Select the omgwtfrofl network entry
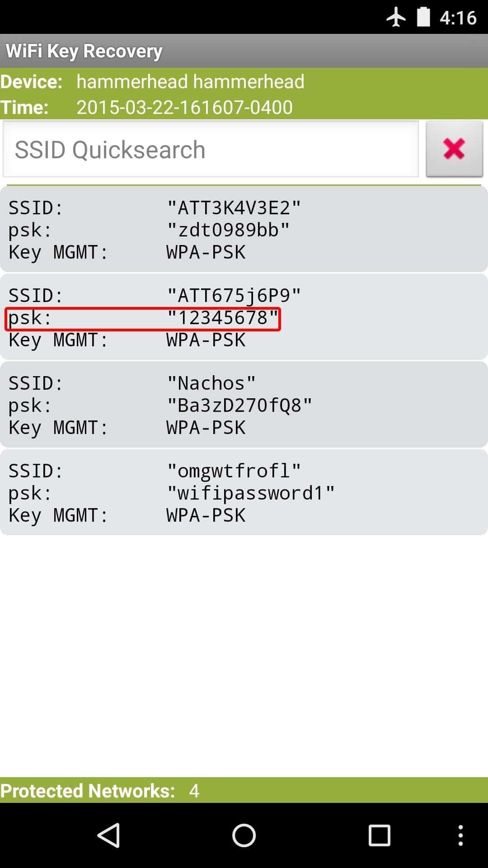Screen dimensions: 488x868 [x=244, y=492]
